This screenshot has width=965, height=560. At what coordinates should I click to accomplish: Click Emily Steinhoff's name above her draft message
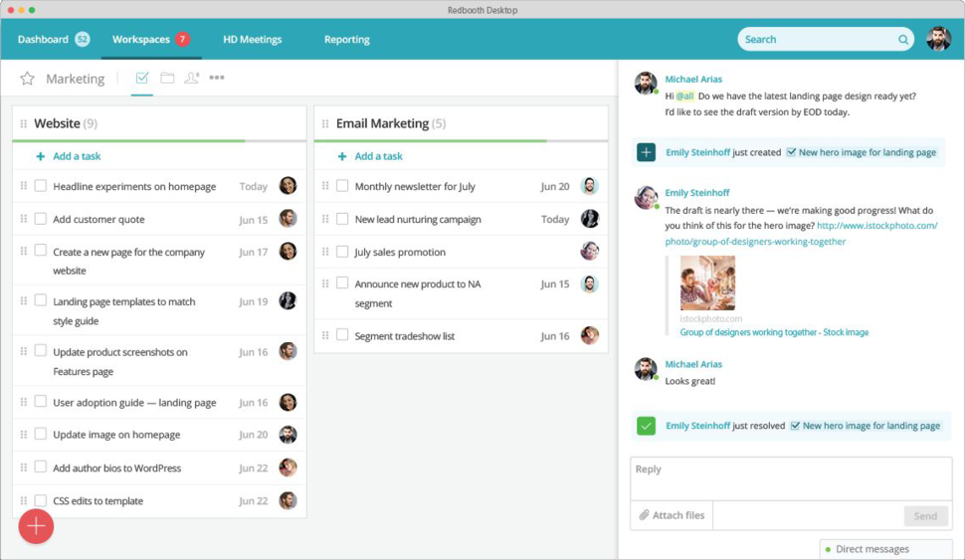[x=697, y=193]
